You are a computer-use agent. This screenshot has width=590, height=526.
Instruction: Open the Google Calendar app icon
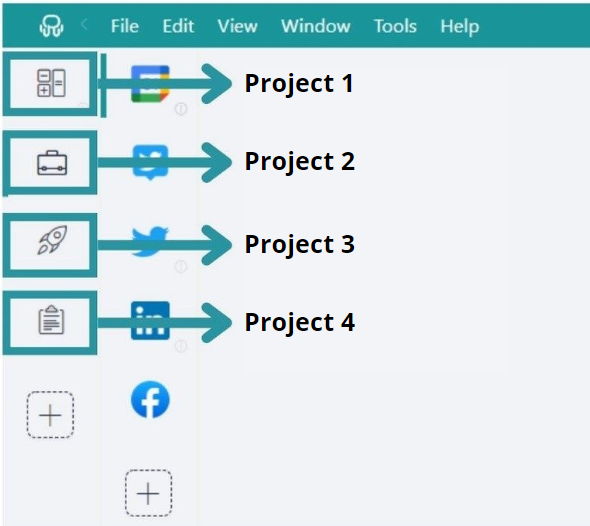click(x=150, y=84)
